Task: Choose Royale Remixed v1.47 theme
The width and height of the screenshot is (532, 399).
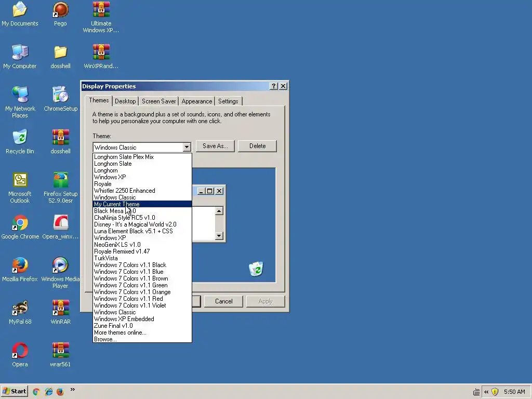Action: coord(142,251)
